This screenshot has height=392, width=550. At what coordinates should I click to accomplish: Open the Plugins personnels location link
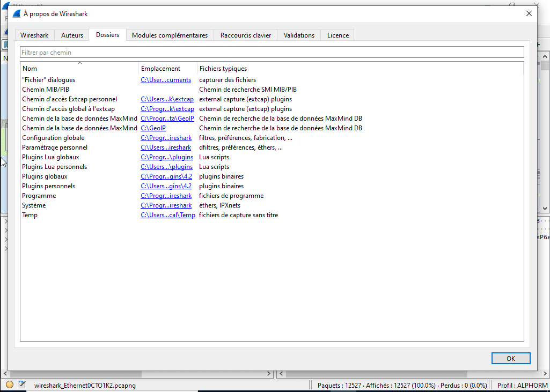(x=166, y=186)
